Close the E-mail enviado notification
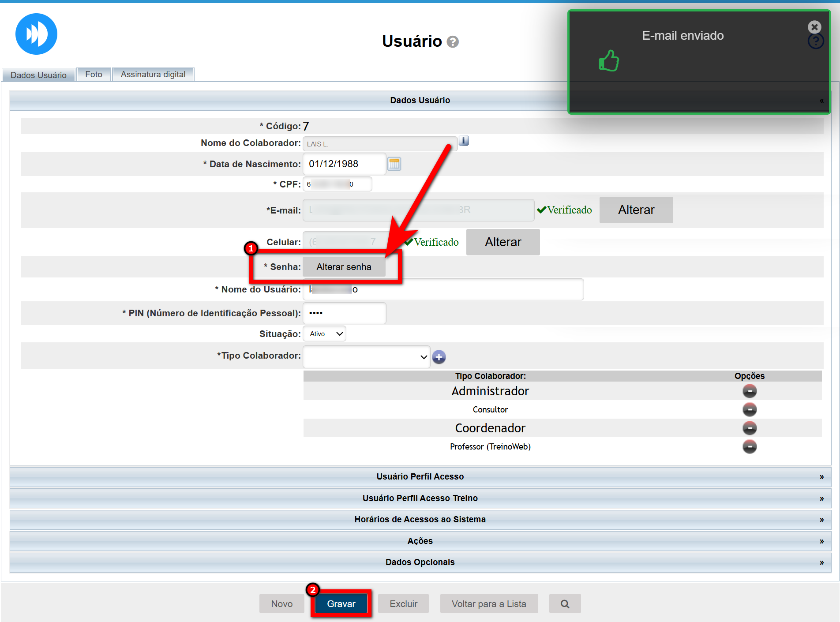 (x=814, y=27)
